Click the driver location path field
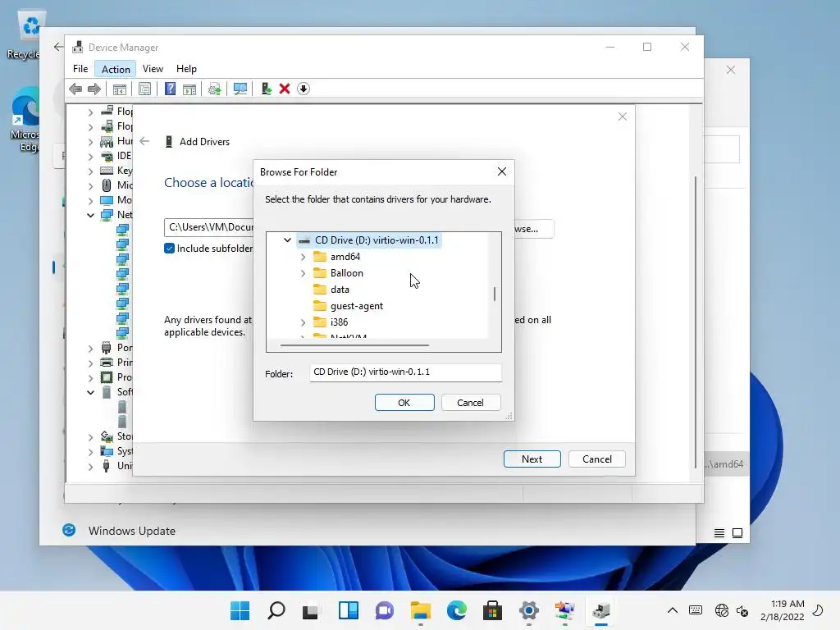 [x=209, y=228]
